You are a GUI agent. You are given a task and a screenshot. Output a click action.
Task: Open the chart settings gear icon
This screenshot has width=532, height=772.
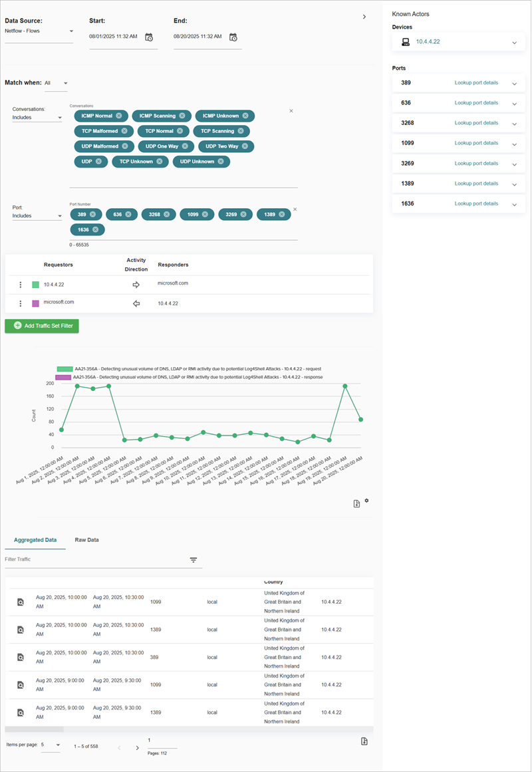(x=366, y=502)
